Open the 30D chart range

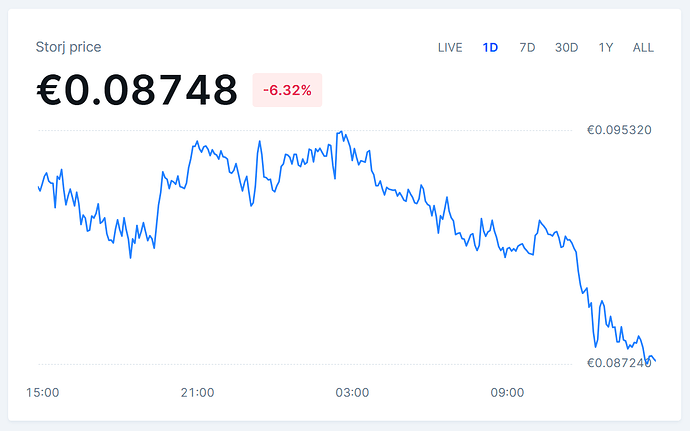[567, 47]
